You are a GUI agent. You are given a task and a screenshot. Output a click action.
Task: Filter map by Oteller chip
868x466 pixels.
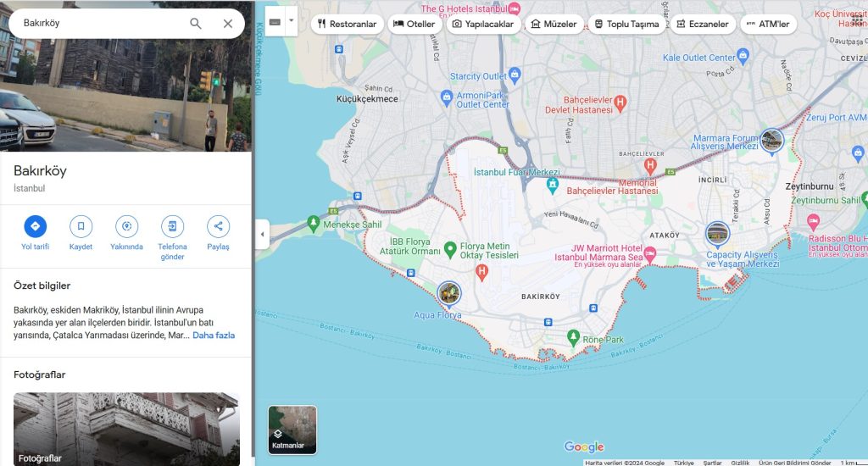(414, 24)
